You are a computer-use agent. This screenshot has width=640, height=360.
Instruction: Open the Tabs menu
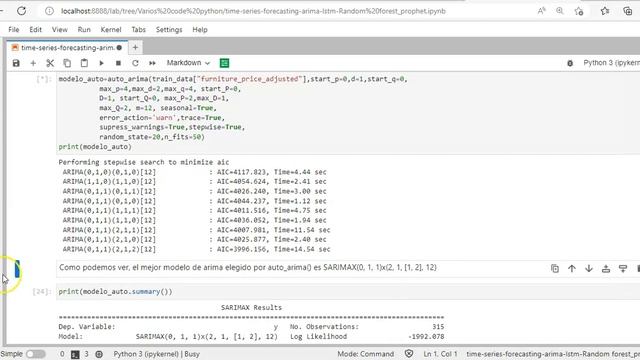138,29
